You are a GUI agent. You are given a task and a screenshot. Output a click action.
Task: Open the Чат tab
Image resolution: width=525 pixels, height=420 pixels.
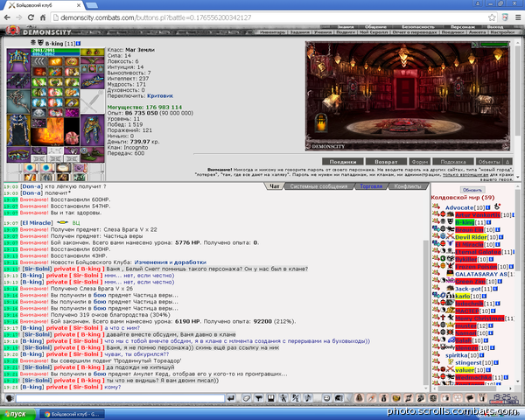tap(275, 186)
